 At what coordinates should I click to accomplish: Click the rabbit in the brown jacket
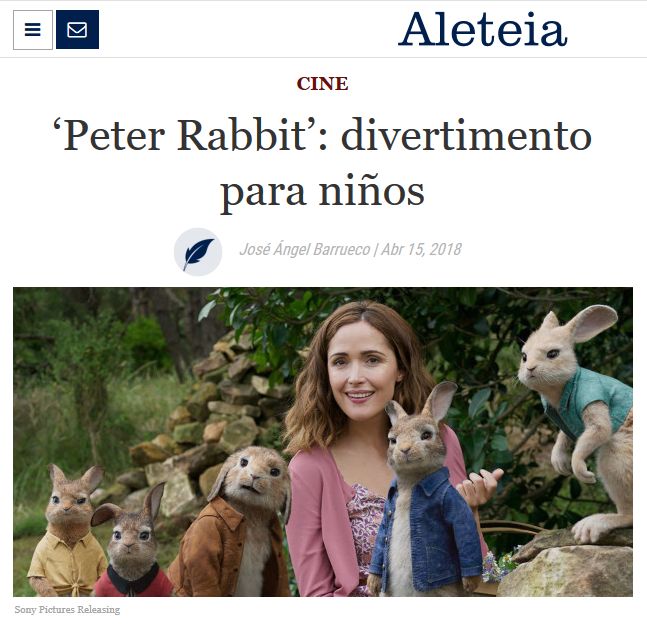coord(235,522)
